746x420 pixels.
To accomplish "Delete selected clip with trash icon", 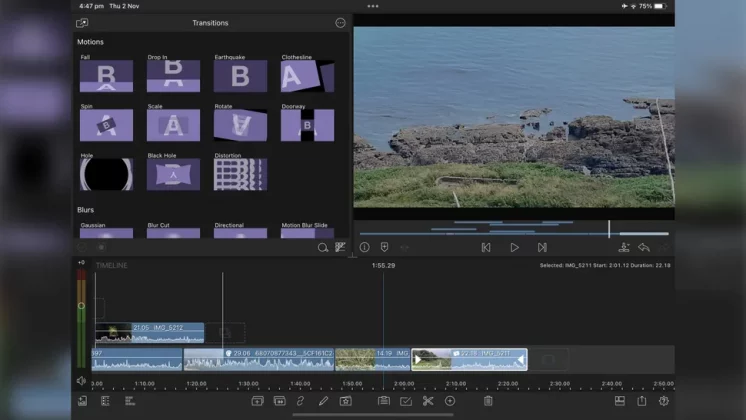I will 488,401.
